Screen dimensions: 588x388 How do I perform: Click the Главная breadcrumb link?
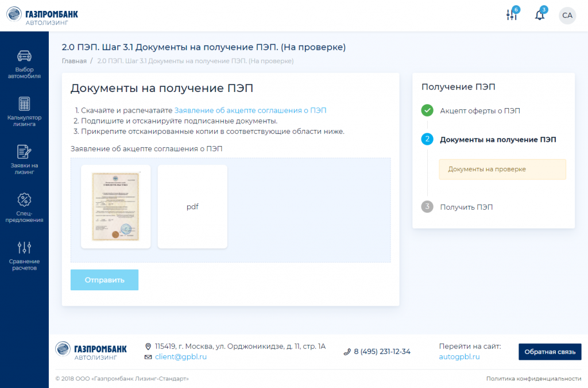(x=74, y=61)
